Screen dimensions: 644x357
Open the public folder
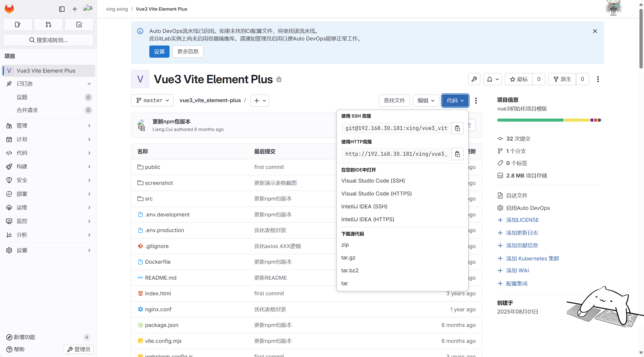coord(153,167)
